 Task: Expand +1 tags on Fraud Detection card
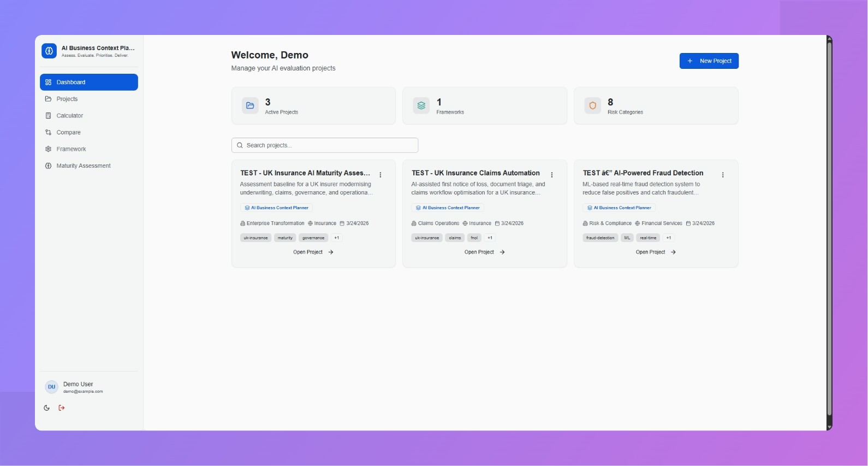pyautogui.click(x=669, y=238)
